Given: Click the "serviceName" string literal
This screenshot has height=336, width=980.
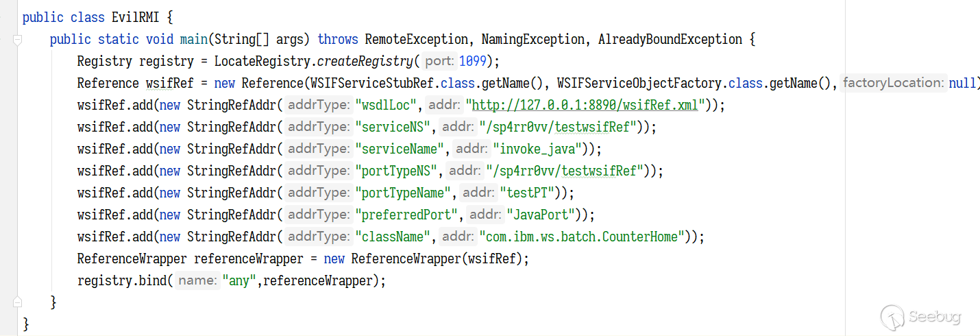Looking at the screenshot, I should click(x=400, y=149).
